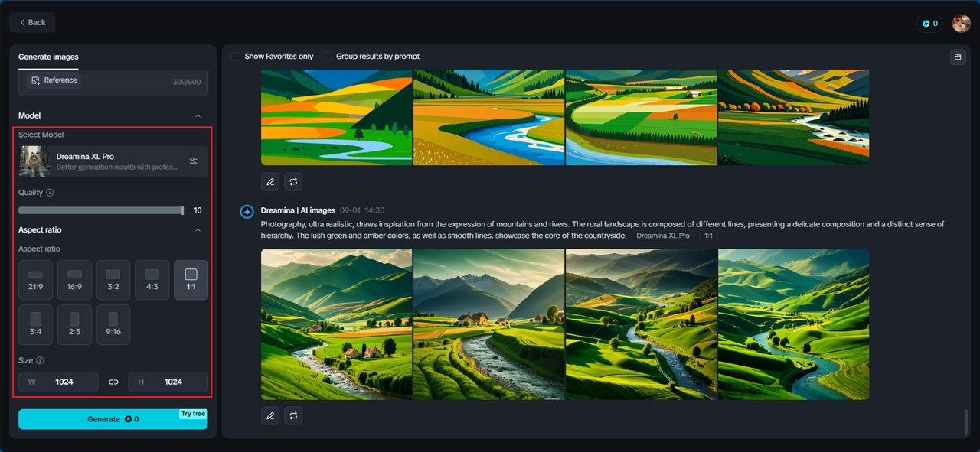980x452 pixels.
Task: Open fourth photo with winding teal river
Action: coord(794,324)
